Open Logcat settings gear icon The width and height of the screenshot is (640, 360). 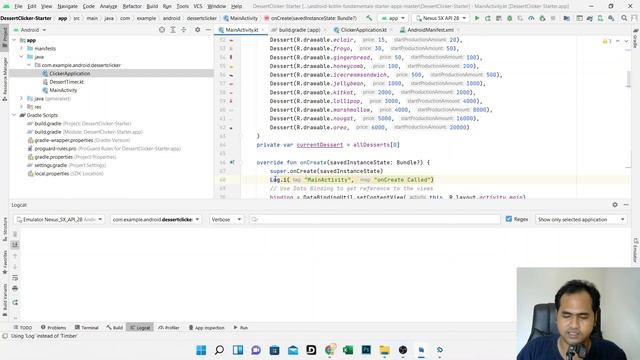615,205
